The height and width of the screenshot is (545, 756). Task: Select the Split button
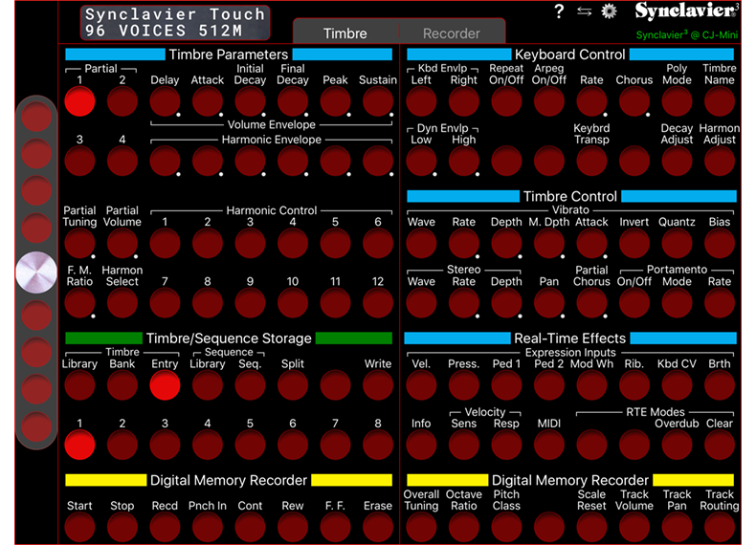tap(293, 385)
